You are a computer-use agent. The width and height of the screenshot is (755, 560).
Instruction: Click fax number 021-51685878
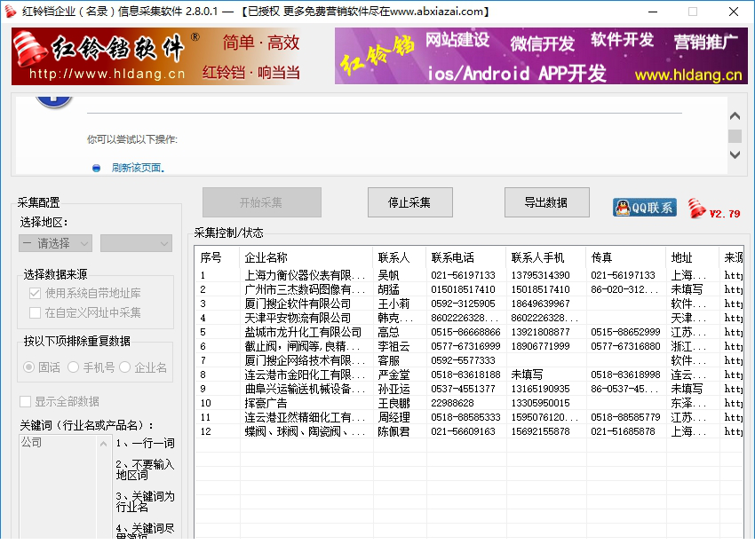[623, 431]
